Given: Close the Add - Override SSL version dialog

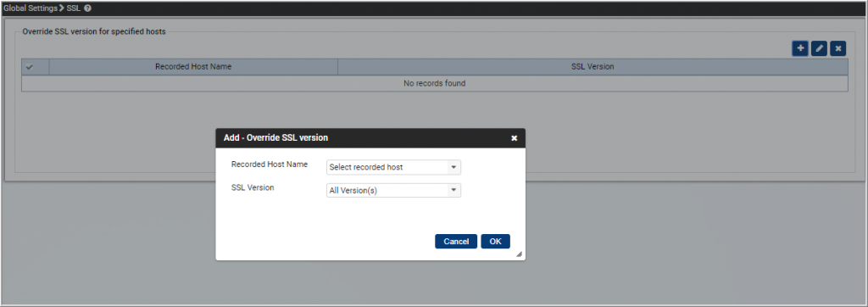Looking at the screenshot, I should point(514,138).
